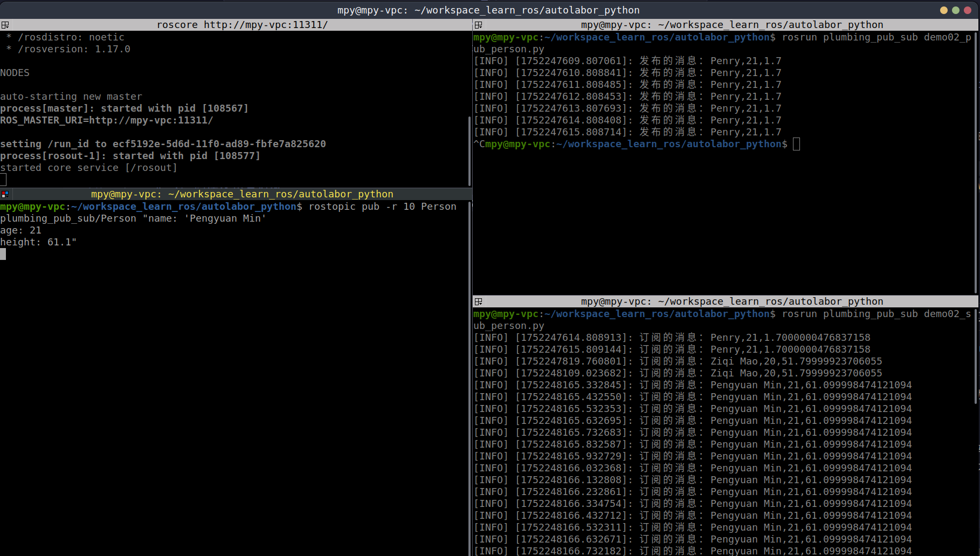980x556 pixels.
Task: Click the main window title bar text
Action: point(488,10)
